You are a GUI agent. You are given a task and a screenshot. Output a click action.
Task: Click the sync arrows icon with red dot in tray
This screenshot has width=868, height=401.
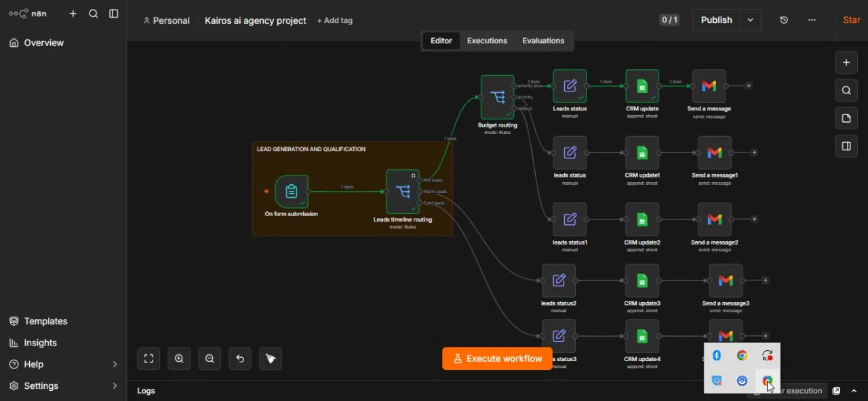(768, 356)
